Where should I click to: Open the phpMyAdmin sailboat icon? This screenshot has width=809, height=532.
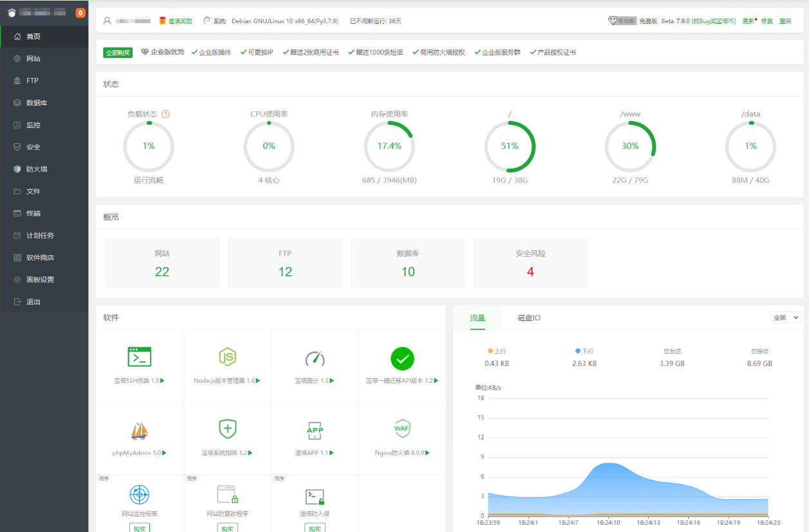click(140, 430)
